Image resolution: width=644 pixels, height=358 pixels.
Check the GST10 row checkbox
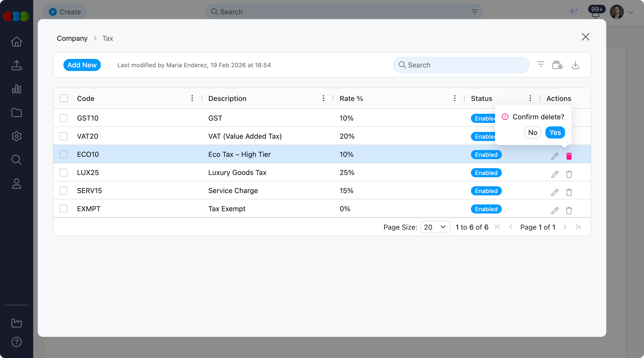63,118
